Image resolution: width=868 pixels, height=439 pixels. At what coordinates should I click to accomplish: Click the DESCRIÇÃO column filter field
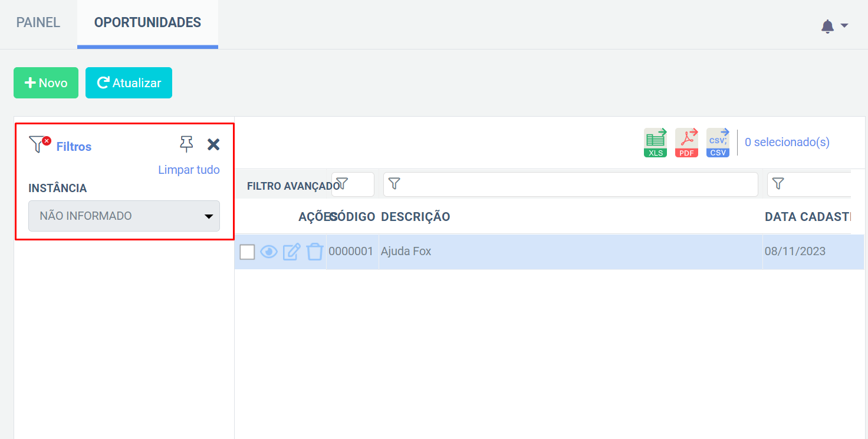571,184
